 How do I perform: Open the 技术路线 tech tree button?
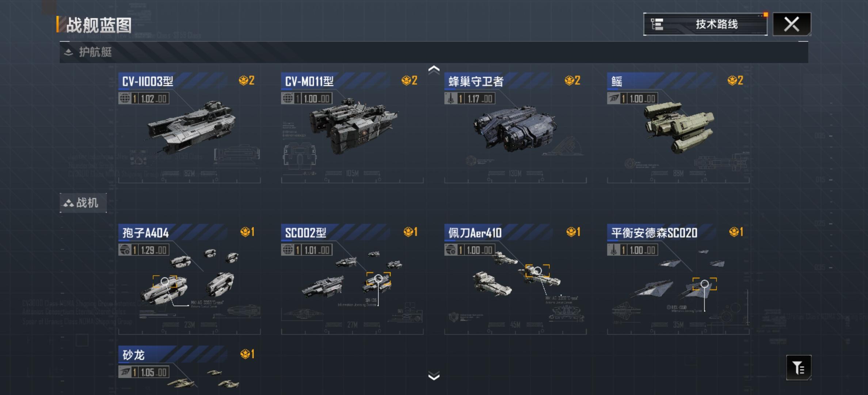click(705, 24)
